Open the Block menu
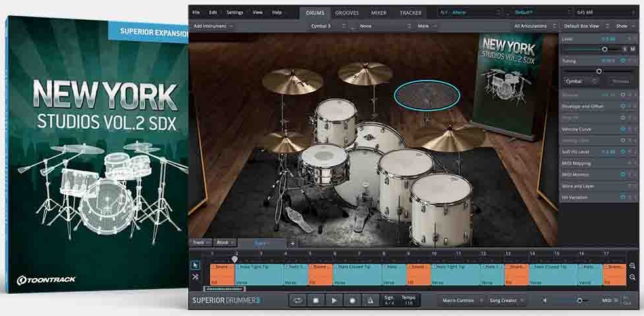 (x=225, y=243)
